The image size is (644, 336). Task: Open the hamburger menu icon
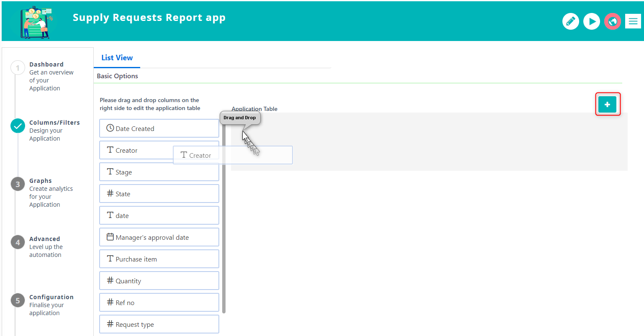point(633,21)
